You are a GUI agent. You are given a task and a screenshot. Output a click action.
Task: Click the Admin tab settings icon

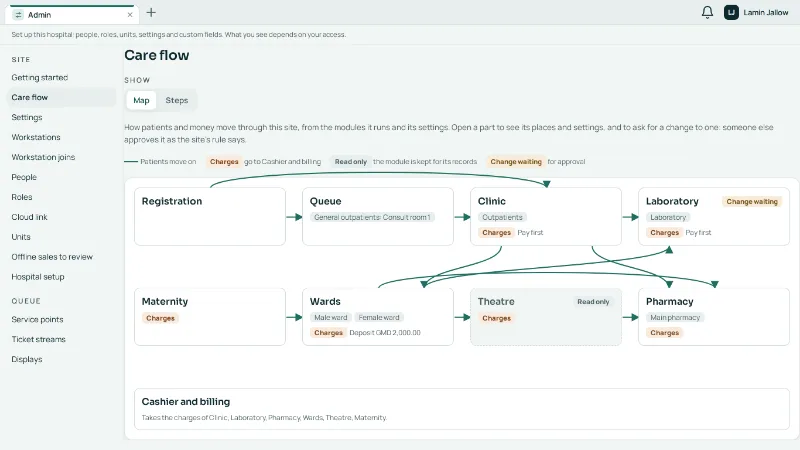point(18,15)
